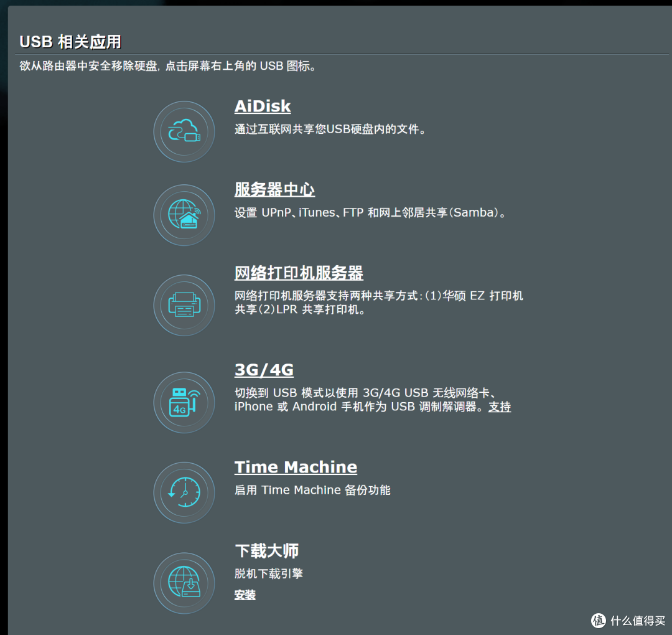
Task: Open the 下载大师 download globe icon
Action: (x=184, y=583)
